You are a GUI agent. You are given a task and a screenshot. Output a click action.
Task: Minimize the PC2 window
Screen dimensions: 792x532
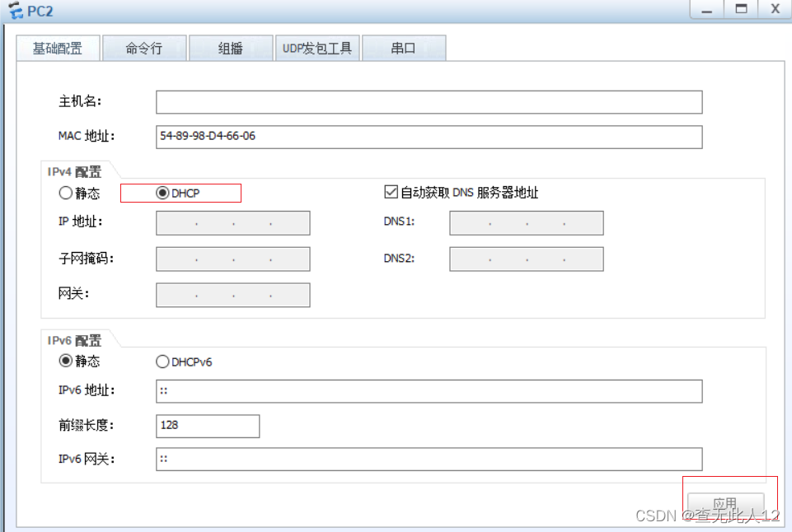point(706,10)
